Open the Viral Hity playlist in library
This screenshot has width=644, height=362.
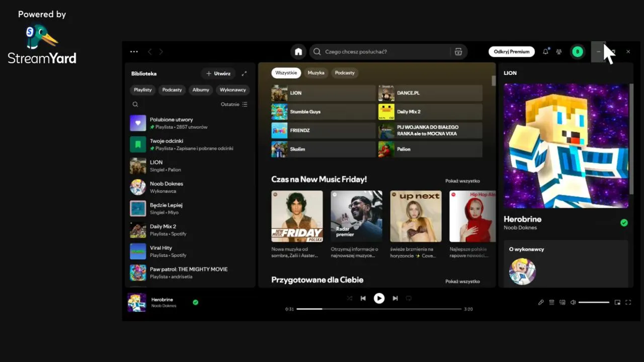[190, 251]
